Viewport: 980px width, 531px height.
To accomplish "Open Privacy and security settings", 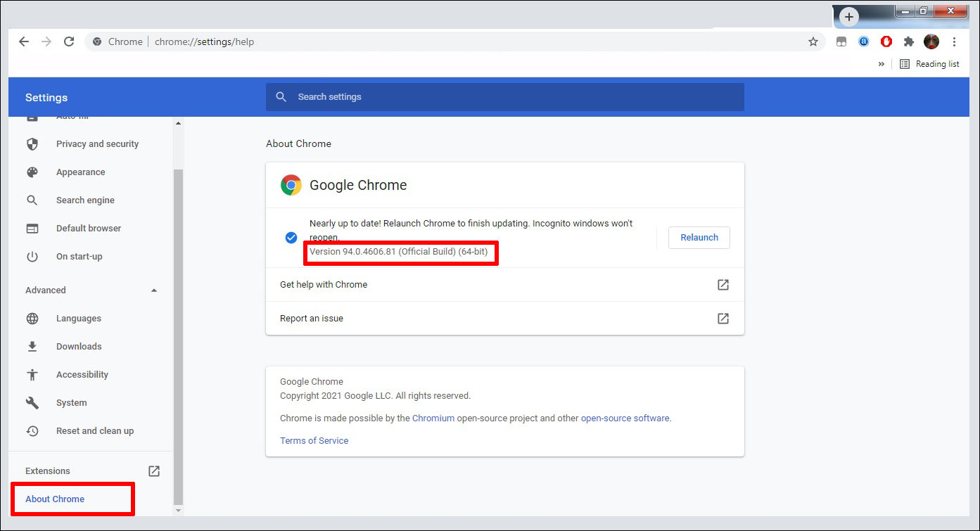I will click(x=97, y=144).
